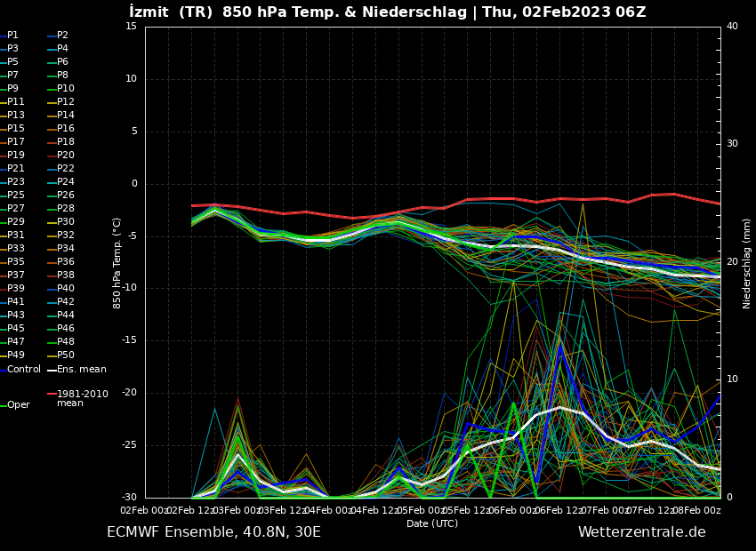Click legend label P42
Viewport: 756px width, 551px height.
tap(66, 301)
